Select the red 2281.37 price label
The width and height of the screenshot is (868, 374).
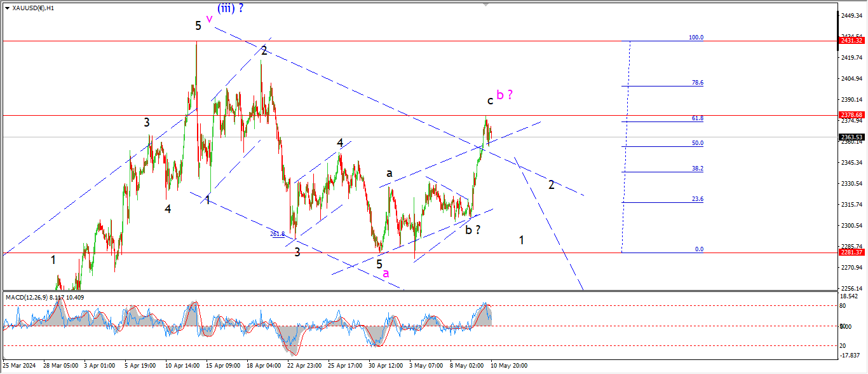pyautogui.click(x=851, y=253)
